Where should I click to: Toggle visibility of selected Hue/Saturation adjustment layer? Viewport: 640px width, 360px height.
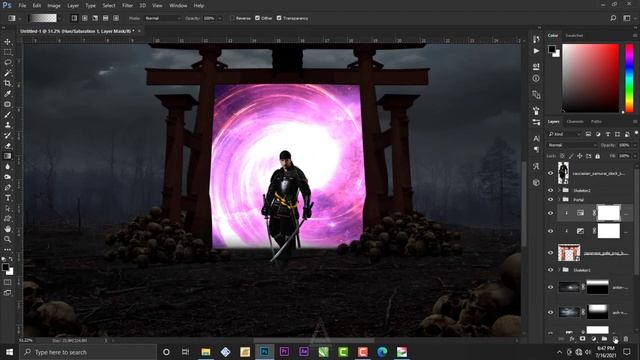click(550, 213)
